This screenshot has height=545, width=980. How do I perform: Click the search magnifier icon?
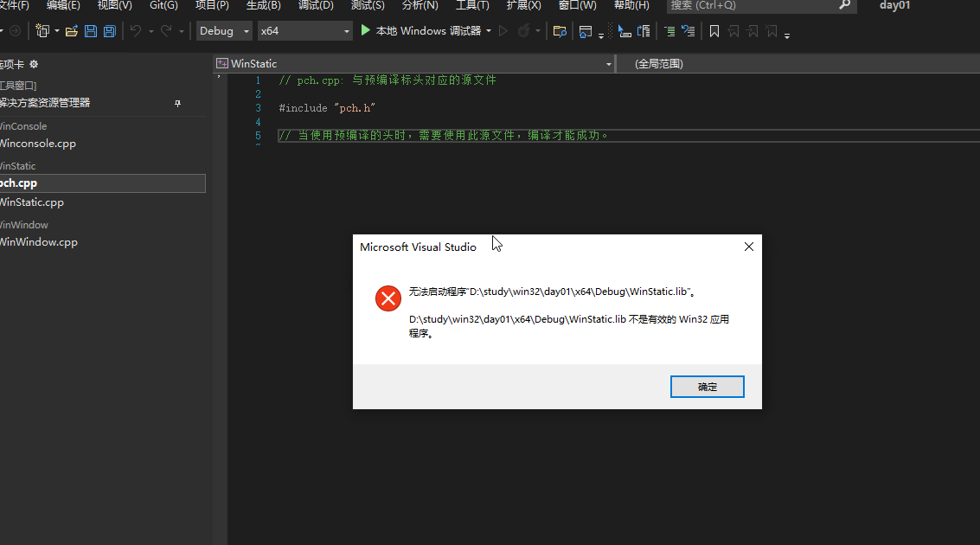click(x=844, y=5)
